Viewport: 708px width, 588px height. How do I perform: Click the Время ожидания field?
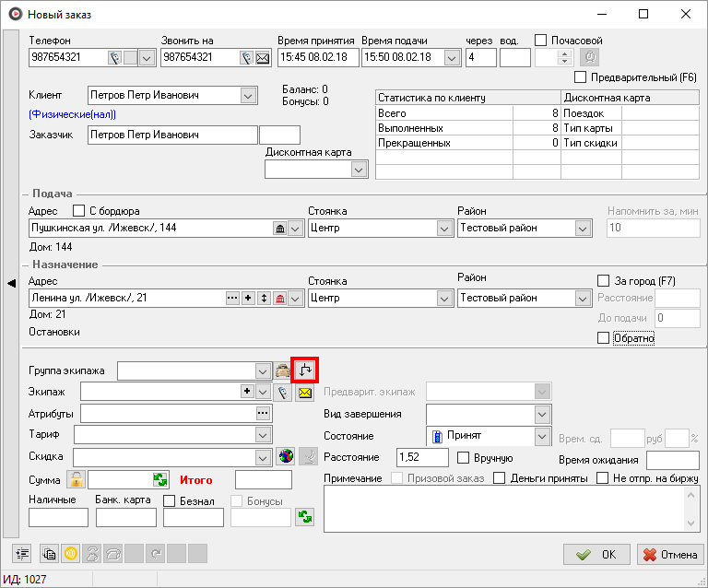(673, 460)
